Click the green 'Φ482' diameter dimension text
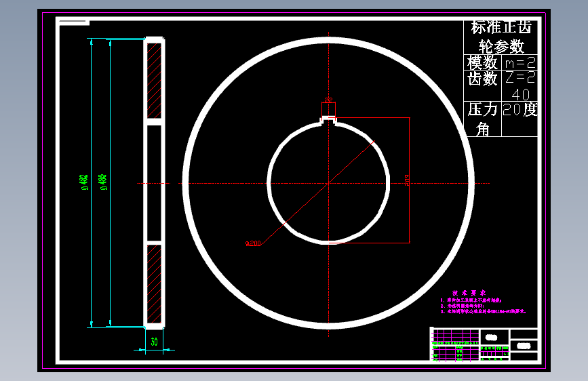 [x=84, y=182]
